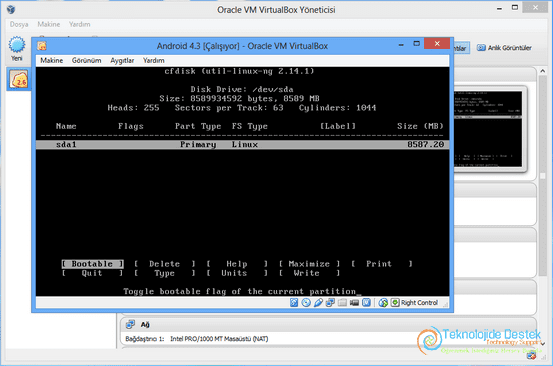This screenshot has height=366, width=553.
Task: Minimize the VirtualBox Manager window
Action: 499,8
